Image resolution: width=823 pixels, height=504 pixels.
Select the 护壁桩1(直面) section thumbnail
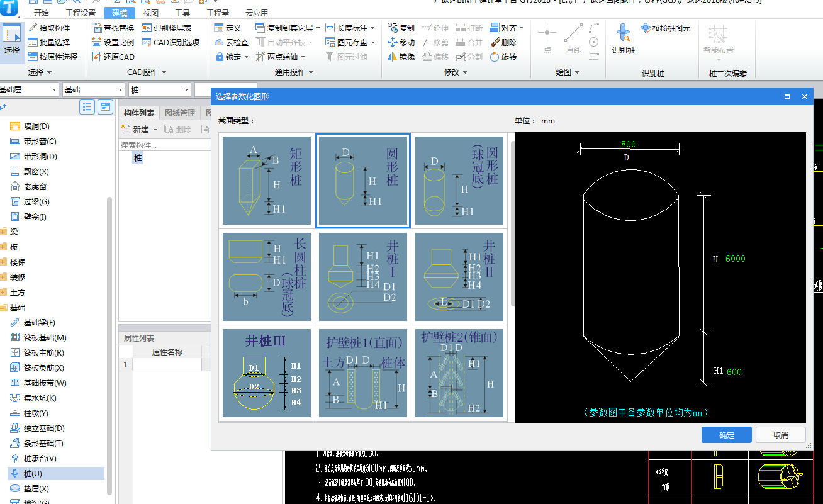click(x=363, y=372)
